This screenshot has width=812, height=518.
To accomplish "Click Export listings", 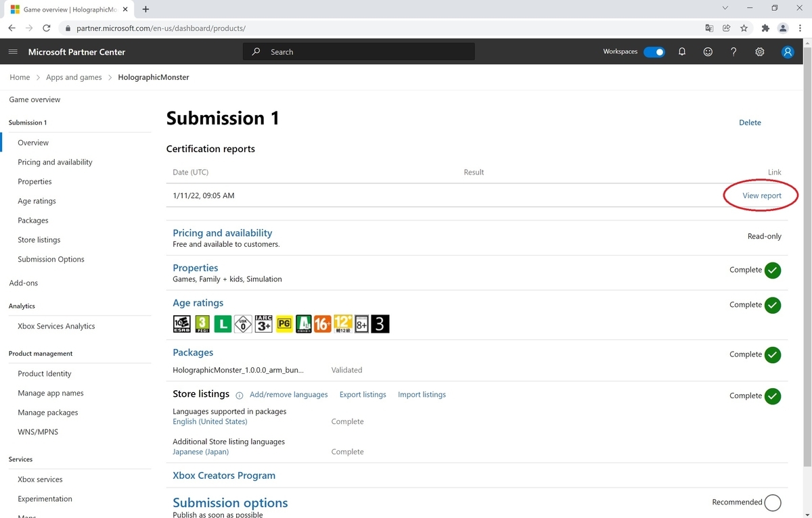I will pos(363,395).
